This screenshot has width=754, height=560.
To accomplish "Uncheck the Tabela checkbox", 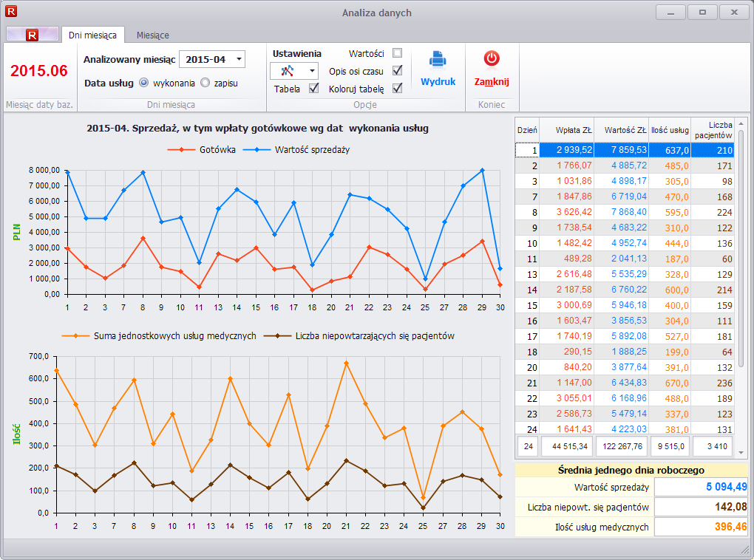I will click(313, 89).
